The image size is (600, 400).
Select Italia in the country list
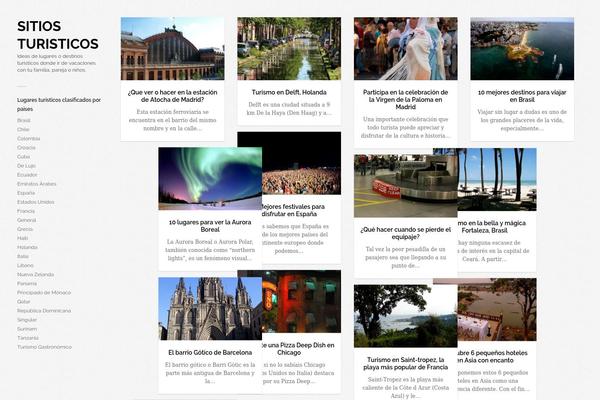click(23, 256)
